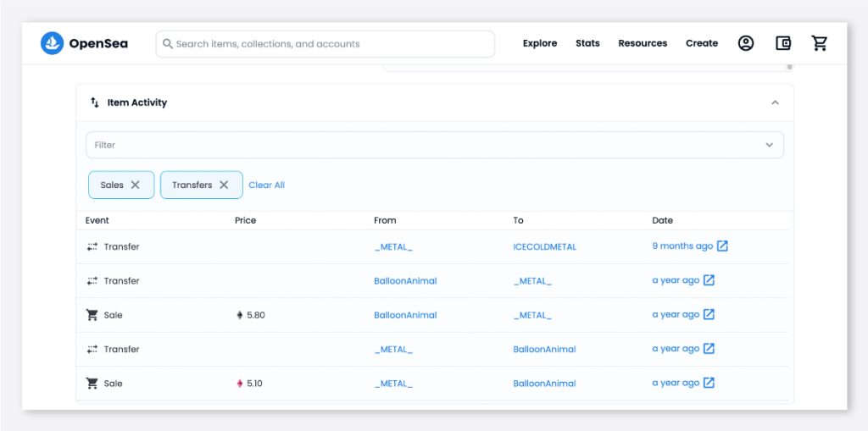Image resolution: width=868 pixels, height=431 pixels.
Task: Open the Filter dropdown
Action: 435,145
